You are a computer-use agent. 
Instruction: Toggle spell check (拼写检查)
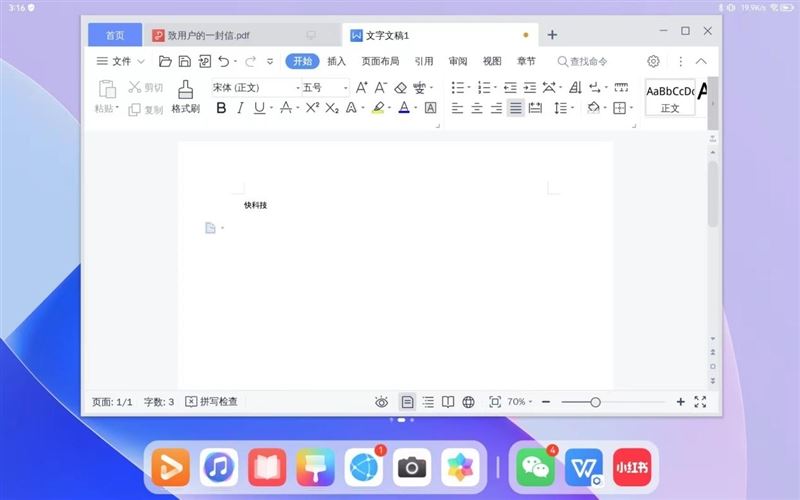click(x=211, y=402)
